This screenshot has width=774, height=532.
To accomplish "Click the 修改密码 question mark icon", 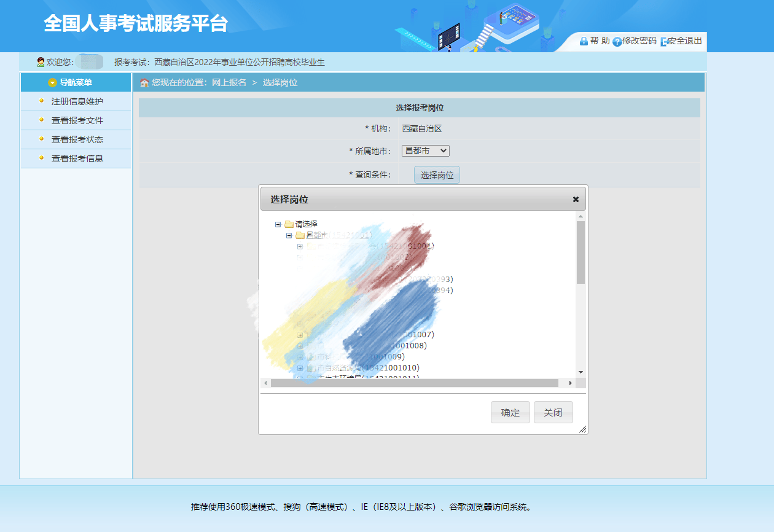I will 617,42.
